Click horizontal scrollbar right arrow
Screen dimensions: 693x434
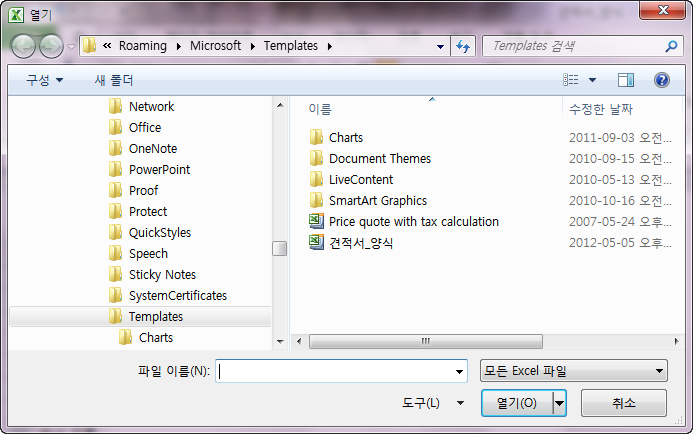[676, 342]
